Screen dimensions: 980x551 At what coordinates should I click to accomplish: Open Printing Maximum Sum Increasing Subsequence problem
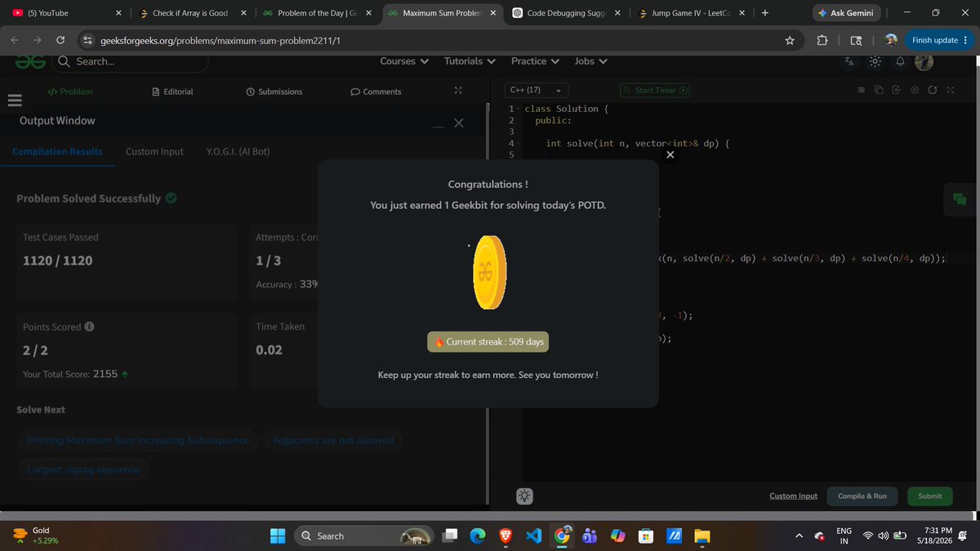(138, 440)
